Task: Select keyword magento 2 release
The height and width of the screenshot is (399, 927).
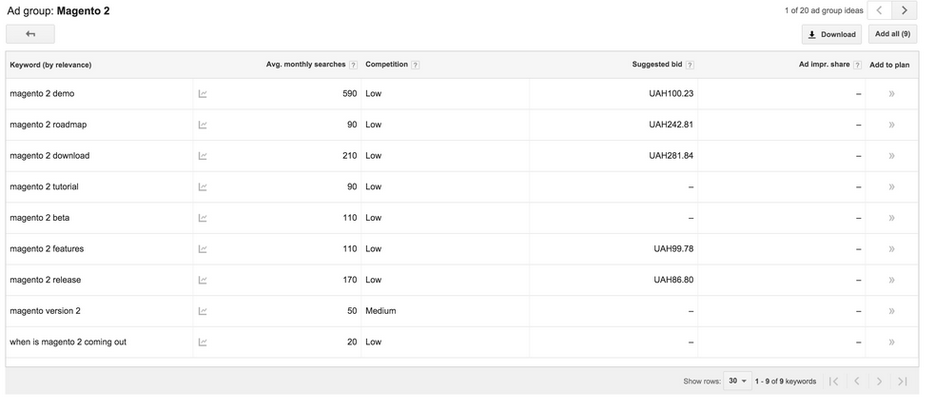Action: click(x=45, y=280)
